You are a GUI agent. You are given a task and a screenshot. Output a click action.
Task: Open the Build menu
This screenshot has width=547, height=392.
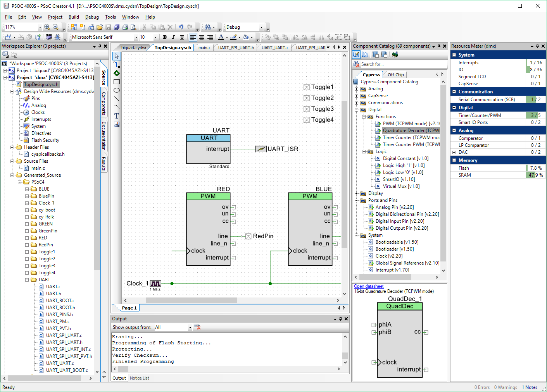(x=74, y=17)
